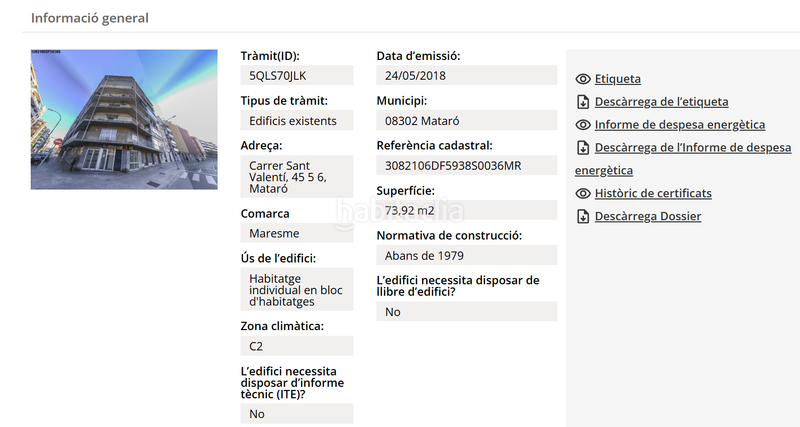Click the eye icon beside Etiqueta
800x427 pixels.
pos(583,79)
